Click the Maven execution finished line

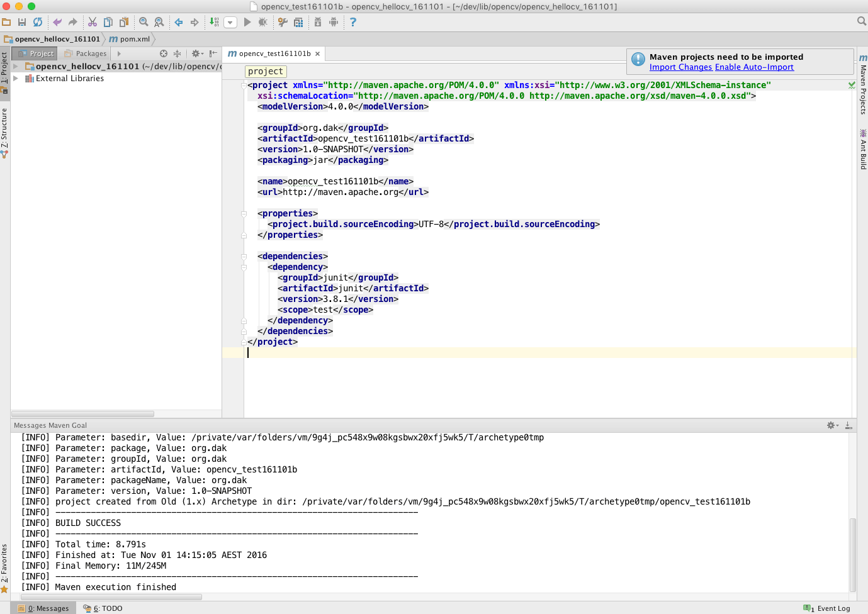click(x=99, y=588)
